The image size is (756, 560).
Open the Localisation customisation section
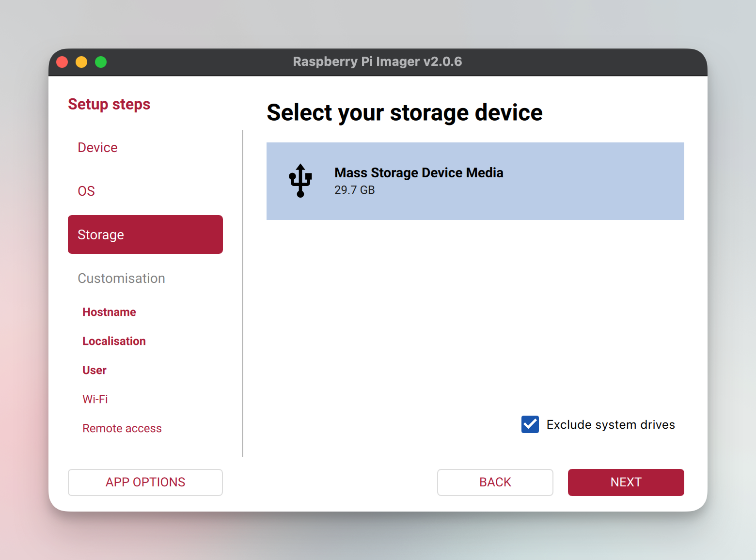(114, 341)
